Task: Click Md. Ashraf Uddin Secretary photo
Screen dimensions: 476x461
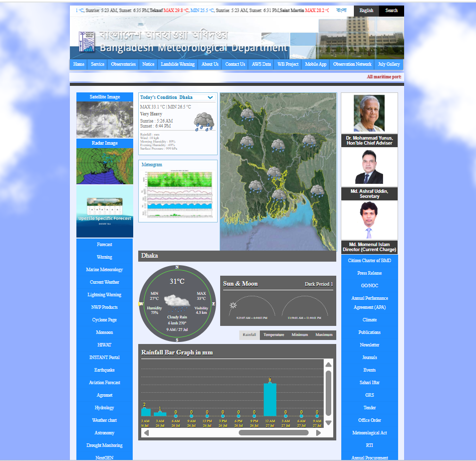Action: coord(369,167)
